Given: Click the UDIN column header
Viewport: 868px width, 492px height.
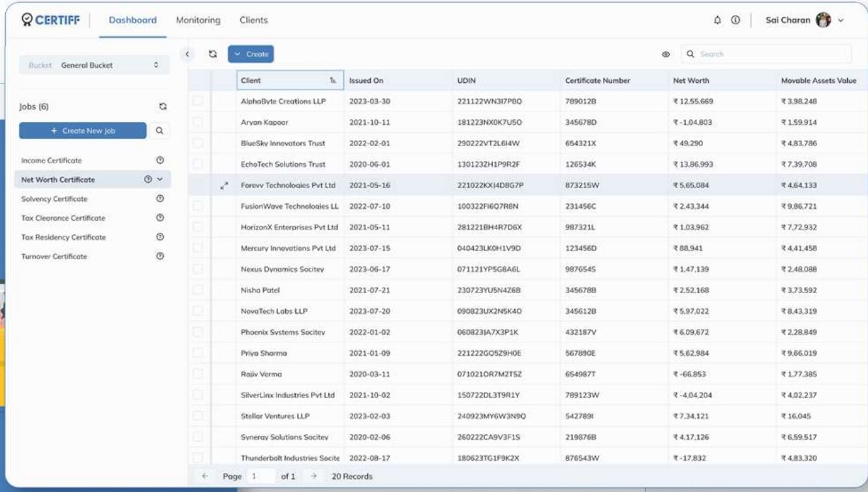Looking at the screenshot, I should click(x=506, y=81).
